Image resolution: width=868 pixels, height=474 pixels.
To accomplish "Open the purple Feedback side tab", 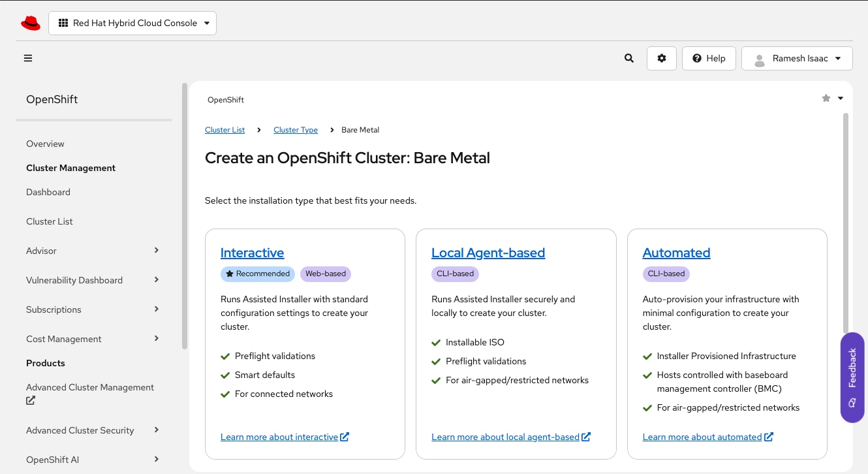I will pyautogui.click(x=852, y=377).
